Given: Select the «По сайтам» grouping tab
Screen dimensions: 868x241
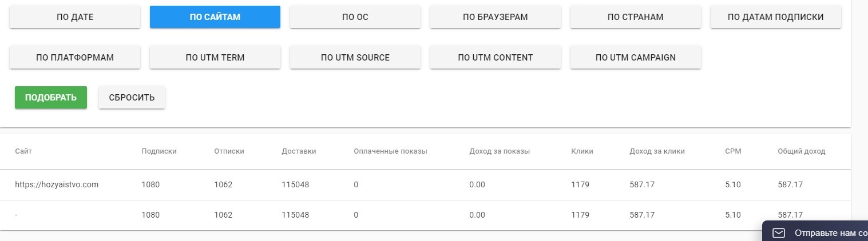Looking at the screenshot, I should (x=215, y=17).
